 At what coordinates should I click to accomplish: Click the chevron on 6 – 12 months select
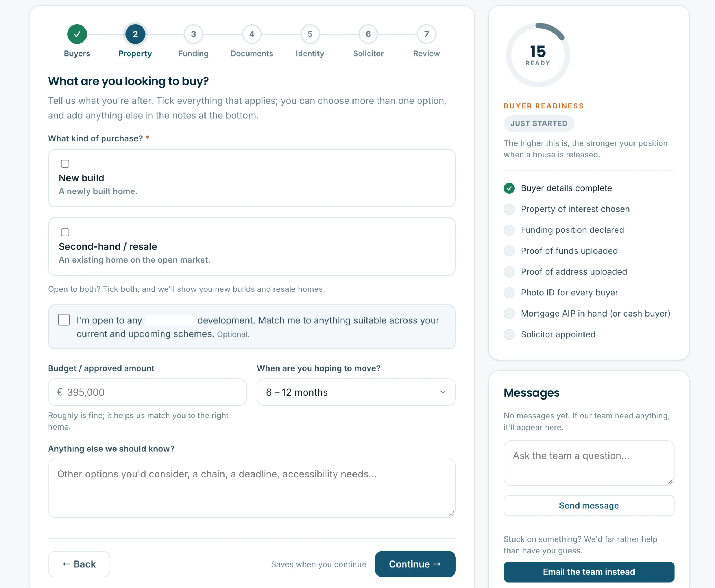click(443, 392)
